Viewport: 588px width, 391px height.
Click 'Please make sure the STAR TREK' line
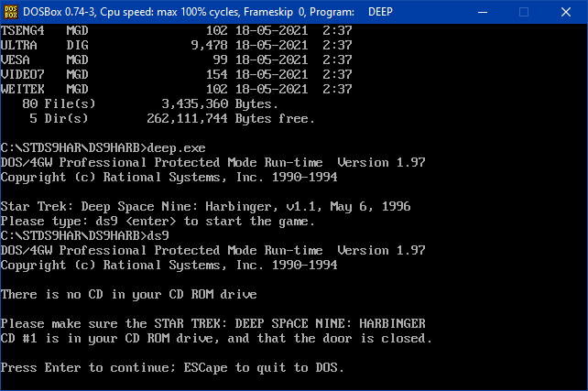click(x=213, y=323)
